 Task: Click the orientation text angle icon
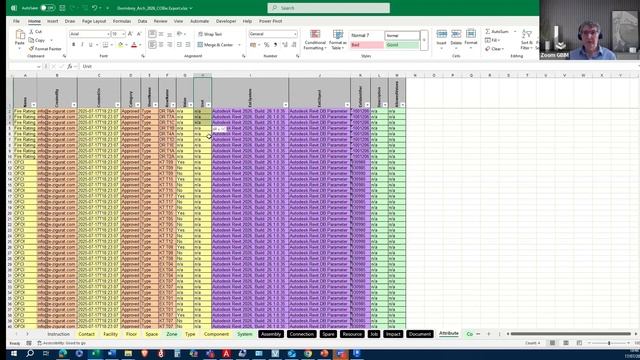point(180,34)
